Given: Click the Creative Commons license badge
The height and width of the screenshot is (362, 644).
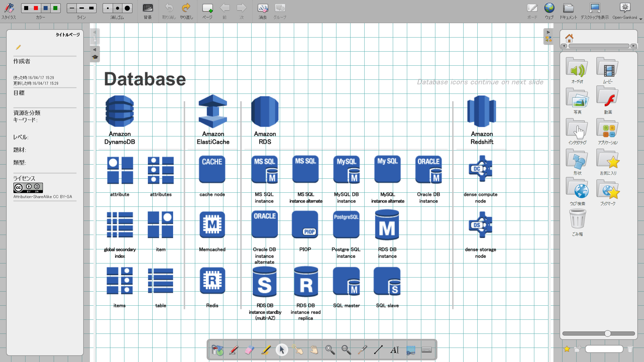Looking at the screenshot, I should (28, 188).
